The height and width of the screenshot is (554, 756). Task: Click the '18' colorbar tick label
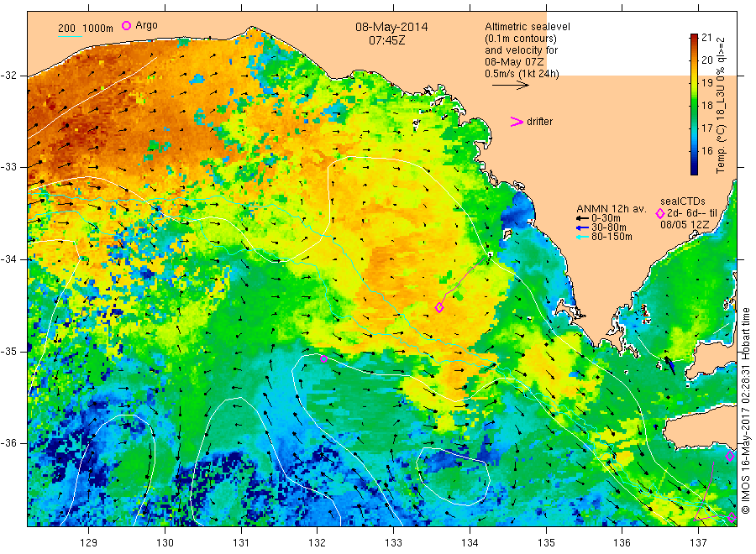point(706,105)
